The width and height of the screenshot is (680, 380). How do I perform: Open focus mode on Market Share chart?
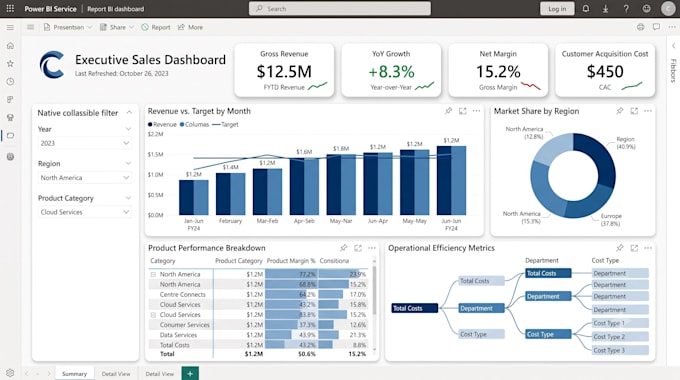tap(634, 111)
